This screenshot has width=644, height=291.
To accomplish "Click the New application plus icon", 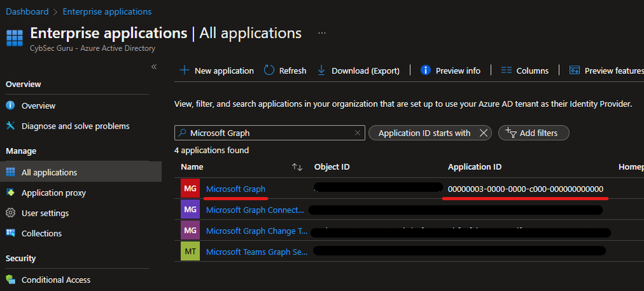I will pos(184,71).
